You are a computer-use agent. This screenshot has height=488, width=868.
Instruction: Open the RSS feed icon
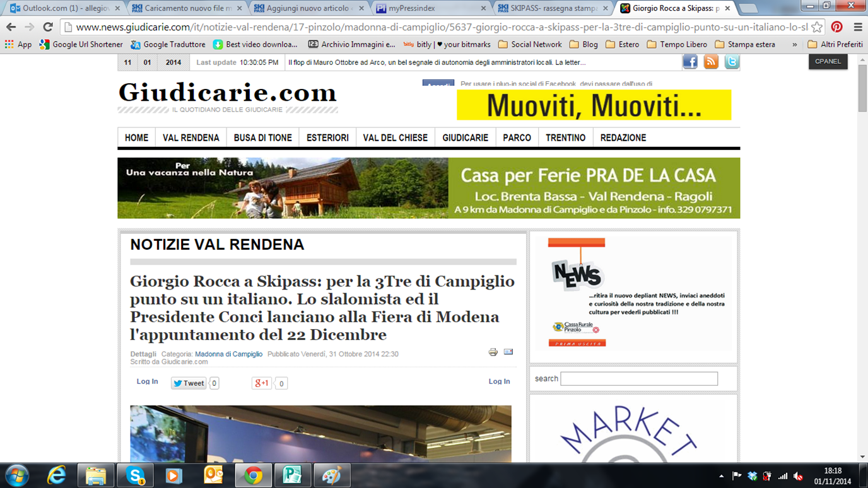[711, 62]
